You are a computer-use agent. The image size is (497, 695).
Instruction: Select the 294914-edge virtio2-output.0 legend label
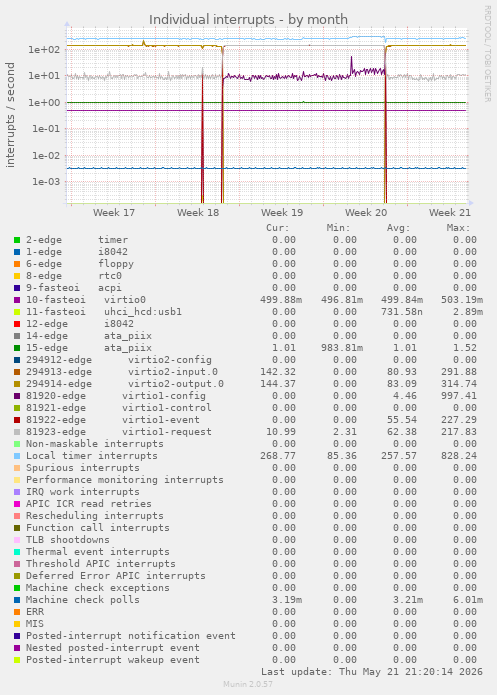tap(125, 384)
